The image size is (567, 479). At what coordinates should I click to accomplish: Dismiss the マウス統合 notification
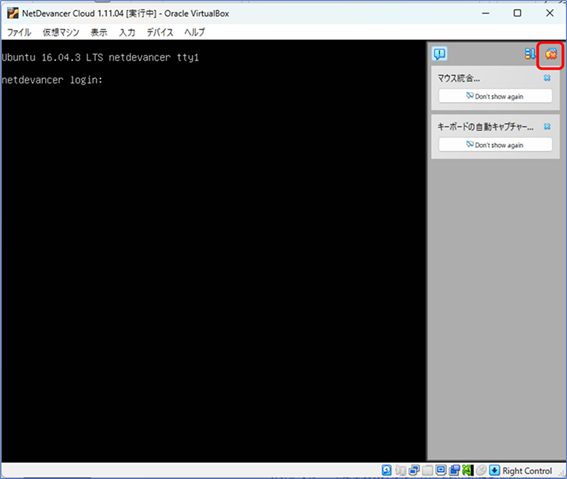[x=547, y=78]
